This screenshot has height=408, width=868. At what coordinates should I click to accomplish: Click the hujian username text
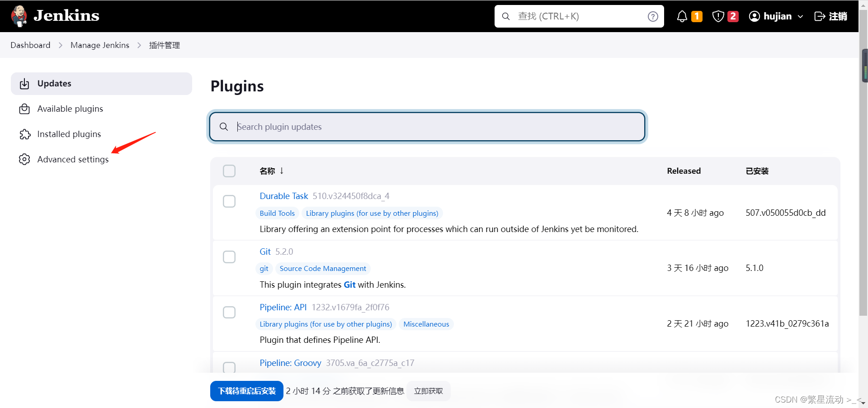(x=778, y=16)
